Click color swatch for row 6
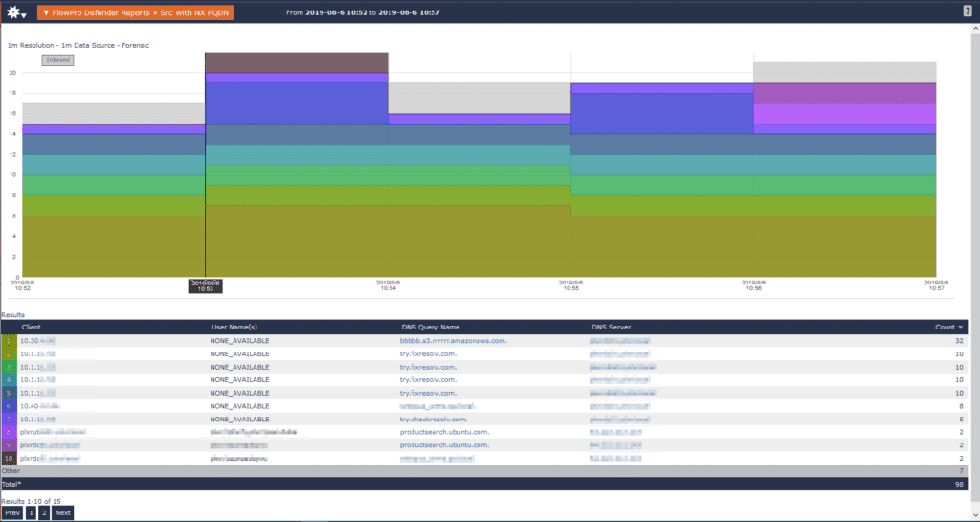The width and height of the screenshot is (980, 522). 9,406
